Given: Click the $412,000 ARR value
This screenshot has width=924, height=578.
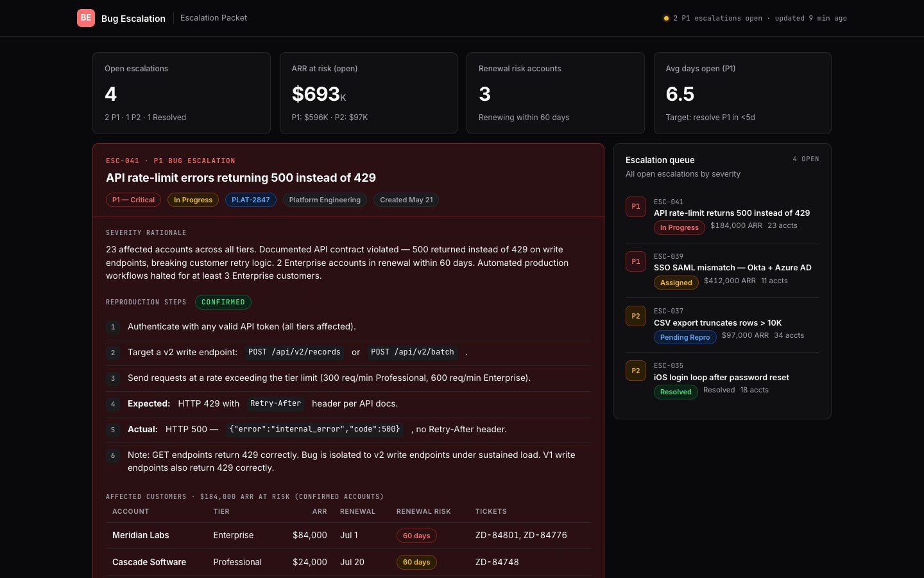Looking at the screenshot, I should 730,281.
